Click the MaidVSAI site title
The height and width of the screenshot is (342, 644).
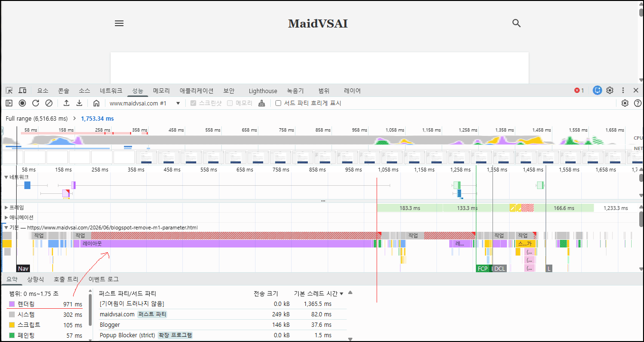click(318, 23)
